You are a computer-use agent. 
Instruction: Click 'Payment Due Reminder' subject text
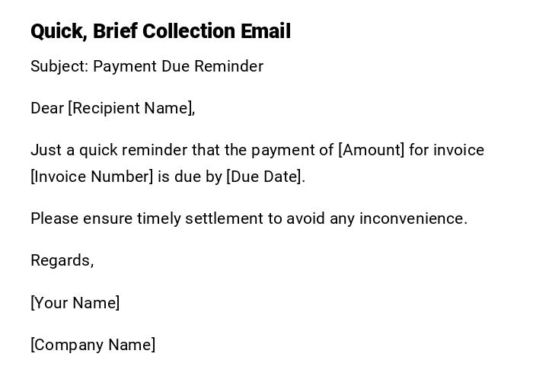click(x=178, y=66)
